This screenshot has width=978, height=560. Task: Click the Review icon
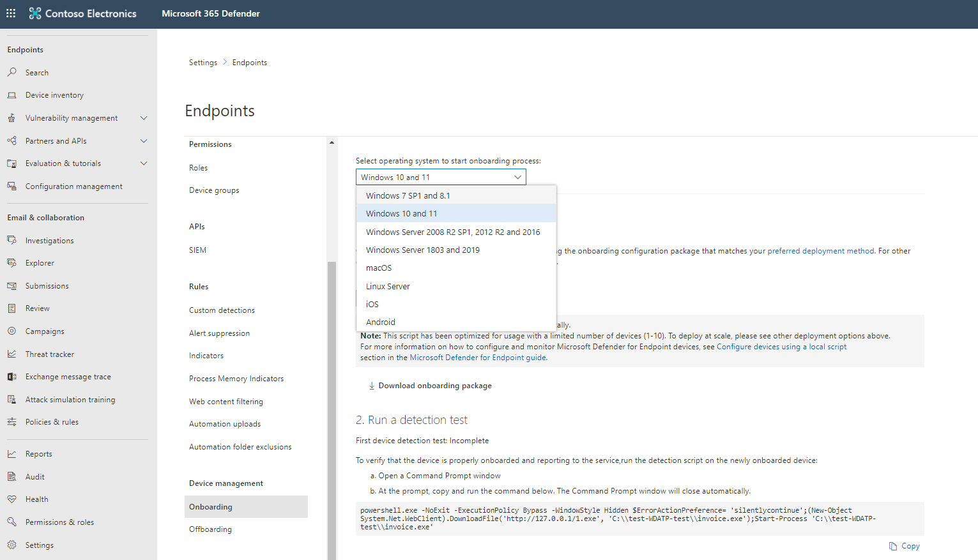(11, 308)
